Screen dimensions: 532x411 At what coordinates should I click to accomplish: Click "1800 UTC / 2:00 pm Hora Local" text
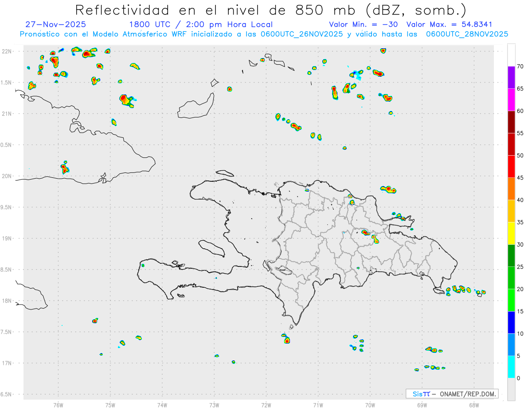201,24
